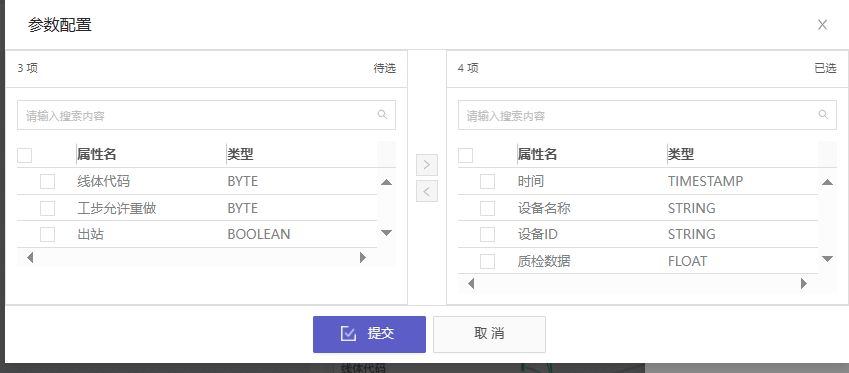Click the move-left arrow transfer button
The height and width of the screenshot is (373, 849).
click(427, 191)
